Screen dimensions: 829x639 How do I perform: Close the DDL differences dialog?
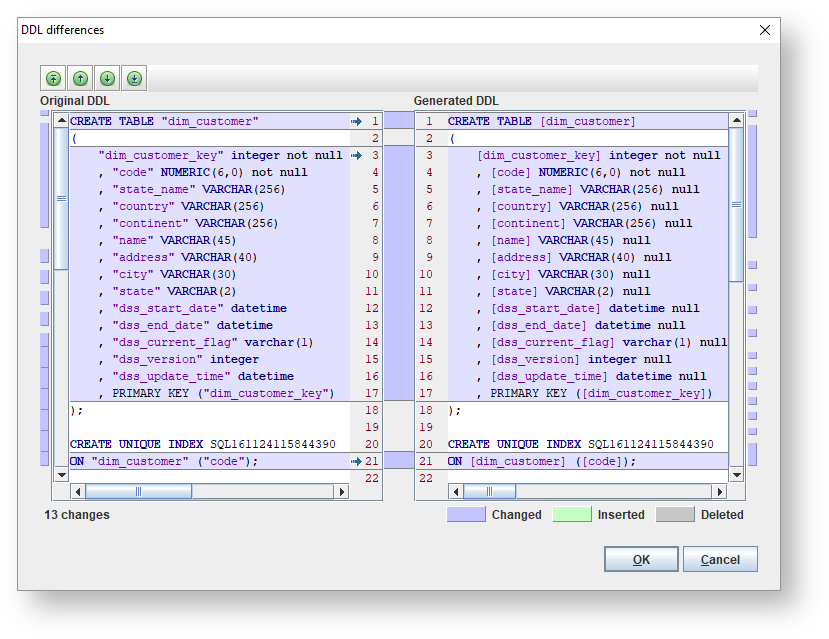(x=765, y=30)
